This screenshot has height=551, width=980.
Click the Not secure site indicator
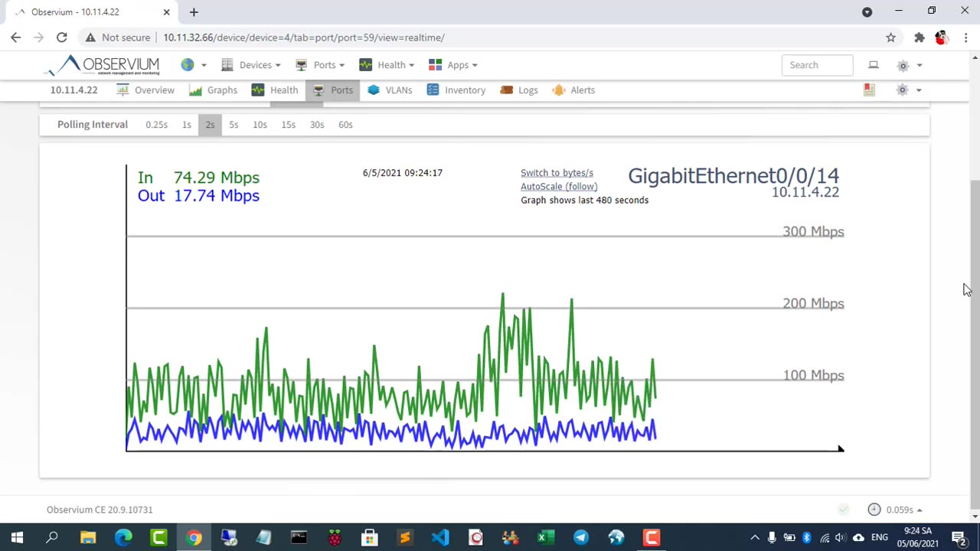tap(118, 37)
